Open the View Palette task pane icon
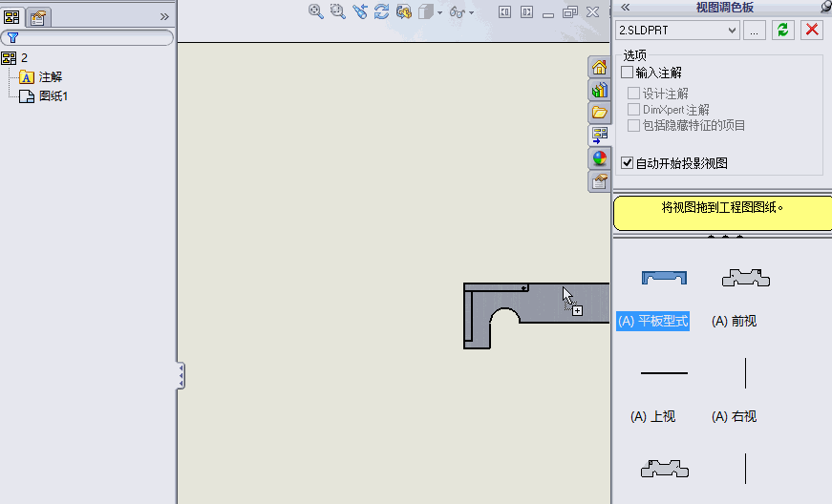Image resolution: width=832 pixels, height=504 pixels. [600, 136]
